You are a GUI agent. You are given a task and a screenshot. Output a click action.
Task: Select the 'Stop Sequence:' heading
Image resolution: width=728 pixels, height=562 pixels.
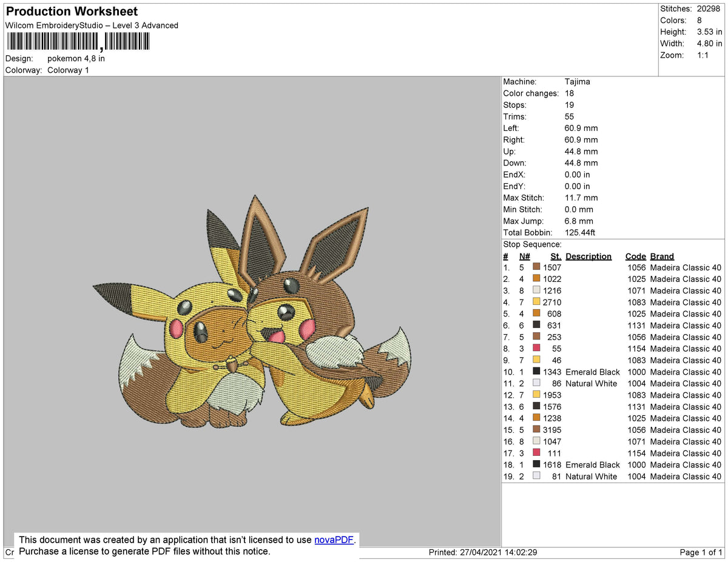point(533,244)
